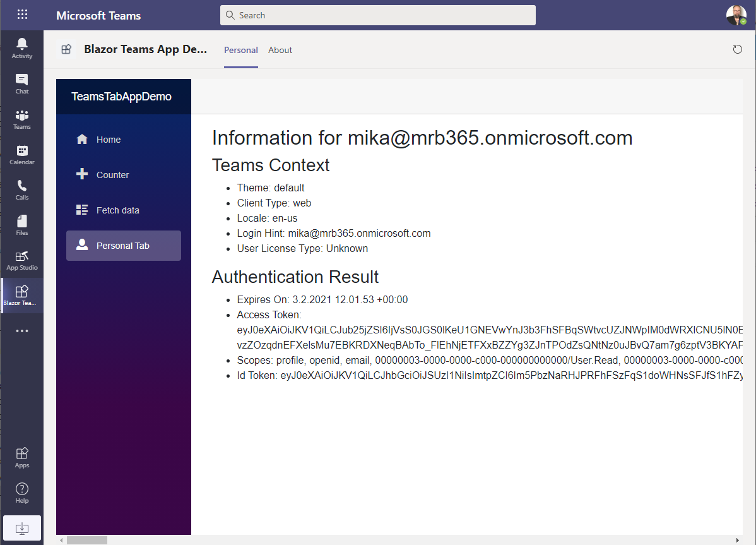The width and height of the screenshot is (756, 545).
Task: Click the scrollbar right arrow
Action: pos(737,540)
